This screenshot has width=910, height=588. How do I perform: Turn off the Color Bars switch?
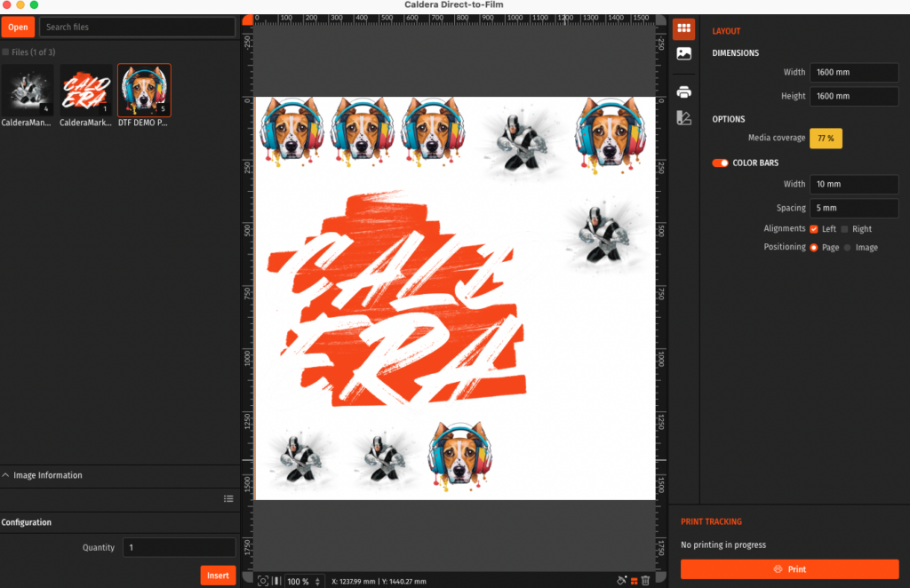tap(720, 163)
